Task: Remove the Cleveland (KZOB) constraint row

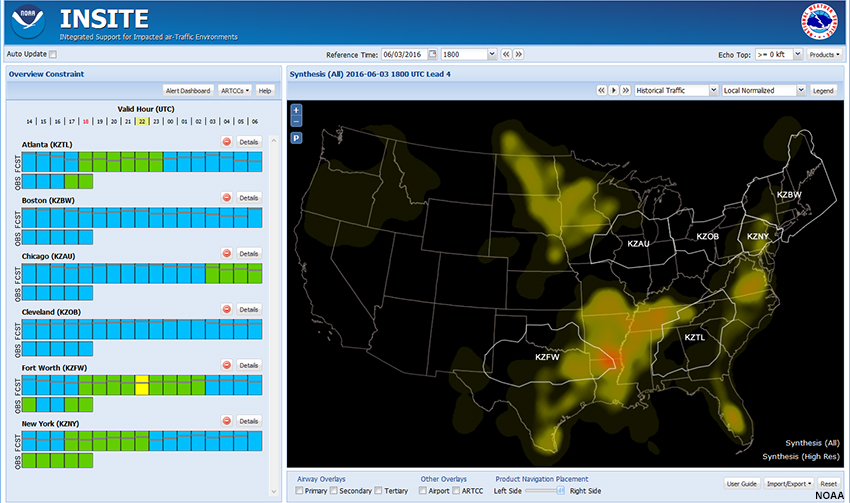Action: (227, 309)
